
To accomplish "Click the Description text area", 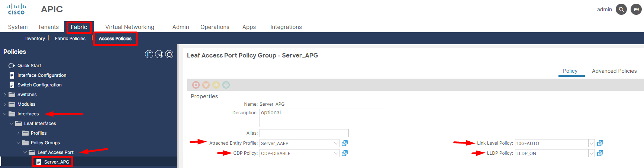I will tap(322, 118).
